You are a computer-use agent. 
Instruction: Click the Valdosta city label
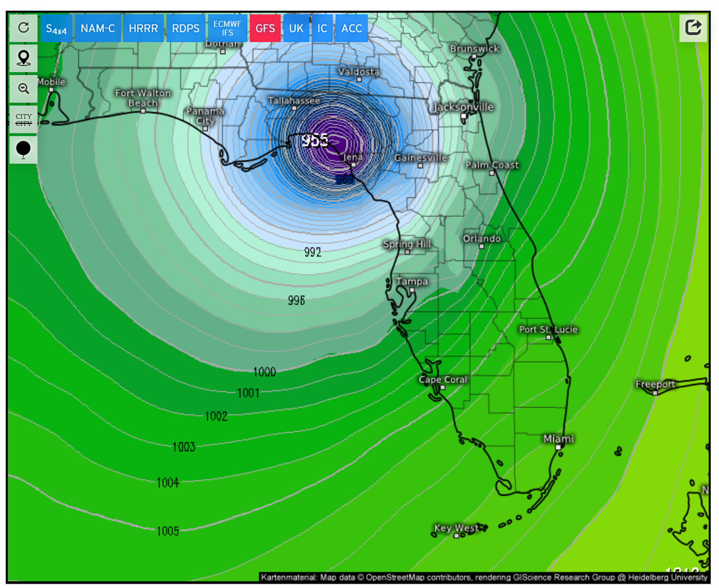point(359,72)
